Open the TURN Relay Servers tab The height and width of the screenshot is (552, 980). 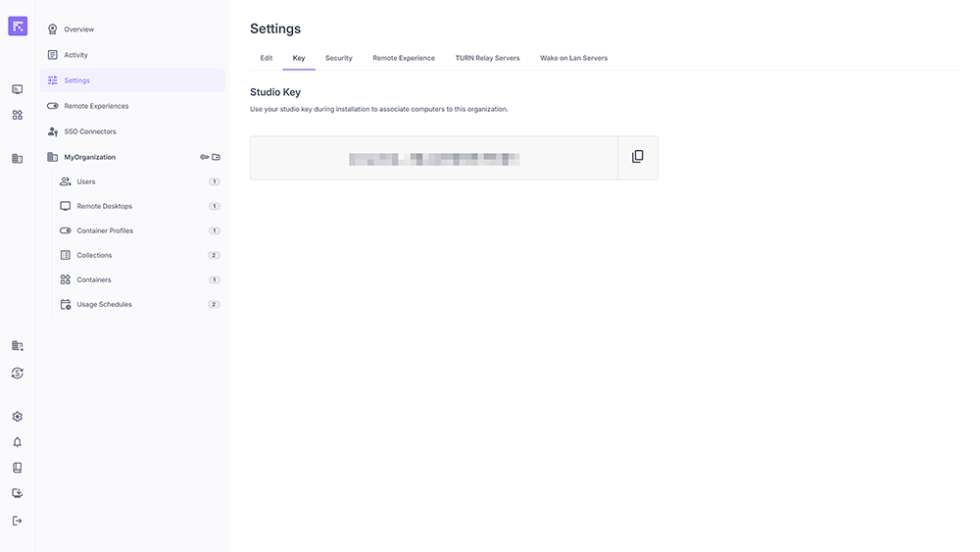point(487,58)
